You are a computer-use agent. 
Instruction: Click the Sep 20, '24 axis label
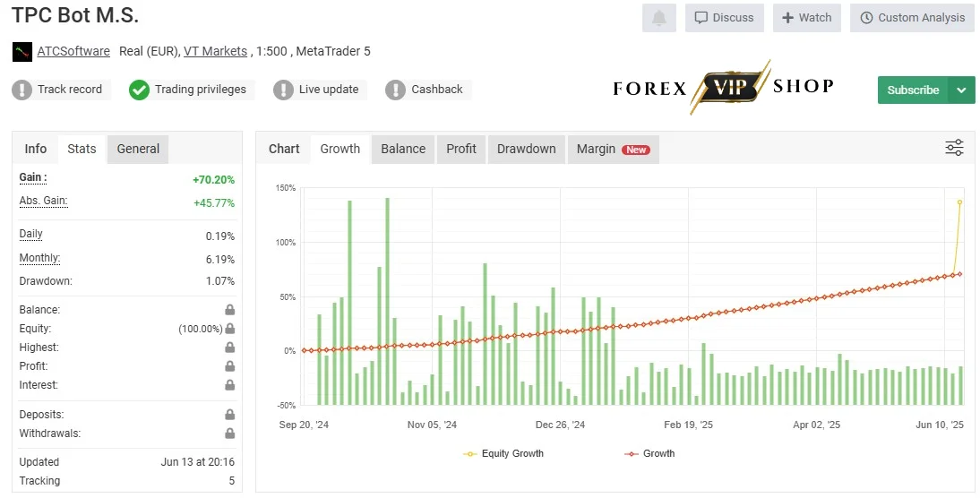pos(304,425)
